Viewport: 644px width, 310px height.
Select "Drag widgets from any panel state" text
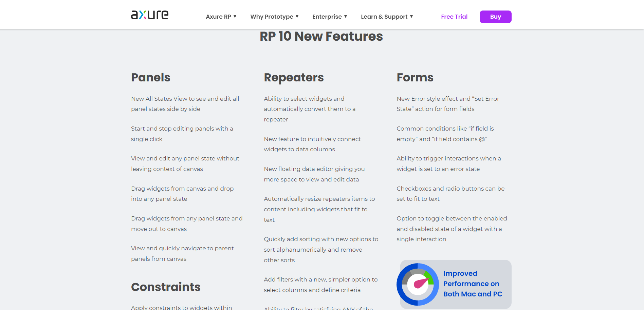pyautogui.click(x=187, y=224)
